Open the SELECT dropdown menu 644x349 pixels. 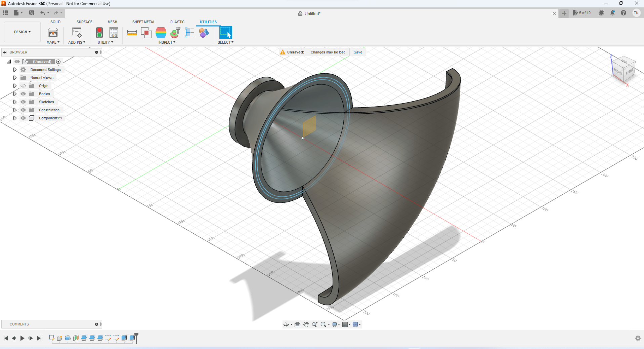pyautogui.click(x=225, y=42)
